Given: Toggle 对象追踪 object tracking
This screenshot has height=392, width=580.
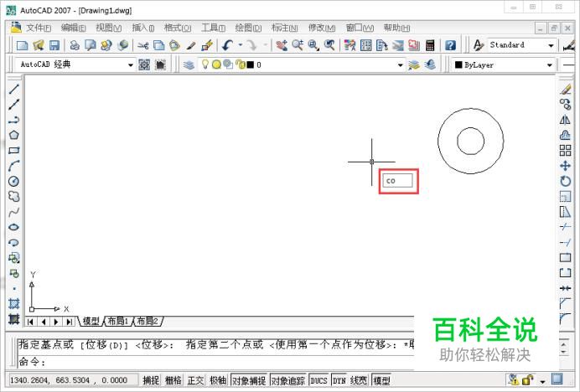Looking at the screenshot, I should (x=287, y=380).
